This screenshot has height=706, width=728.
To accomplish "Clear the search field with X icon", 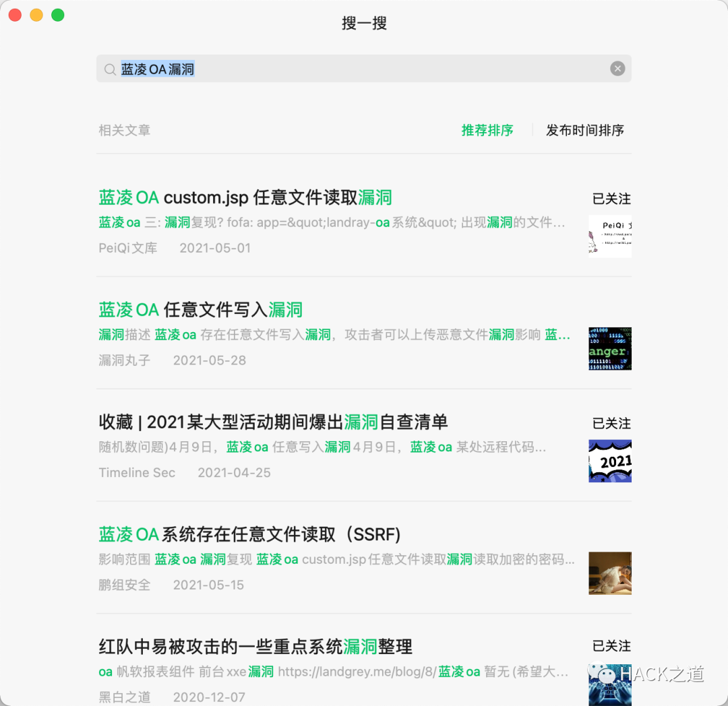I will pos(617,69).
